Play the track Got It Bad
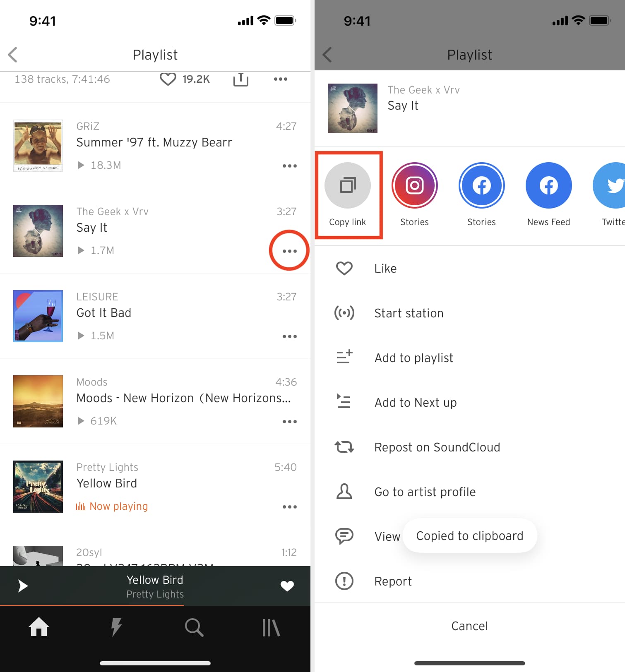 (x=104, y=313)
